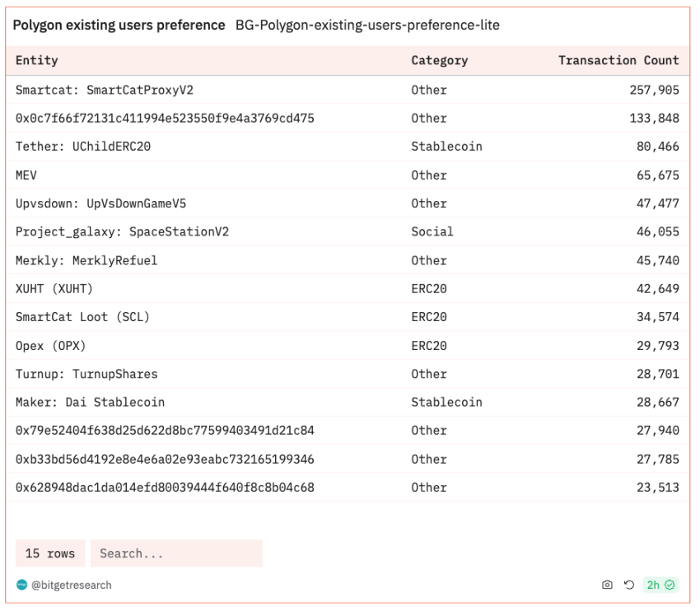This screenshot has width=700, height=611.
Task: Click the refresh query icon
Action: click(629, 585)
